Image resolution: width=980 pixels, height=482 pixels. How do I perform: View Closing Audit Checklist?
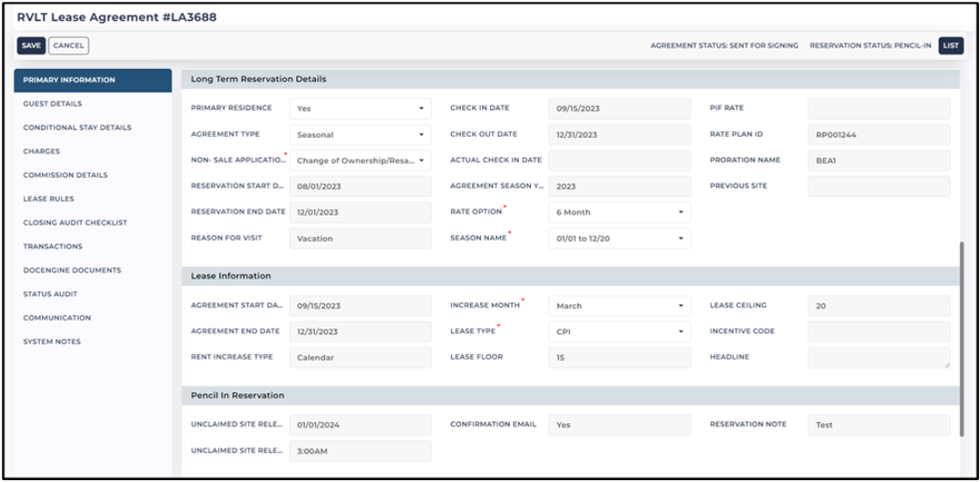click(x=75, y=223)
